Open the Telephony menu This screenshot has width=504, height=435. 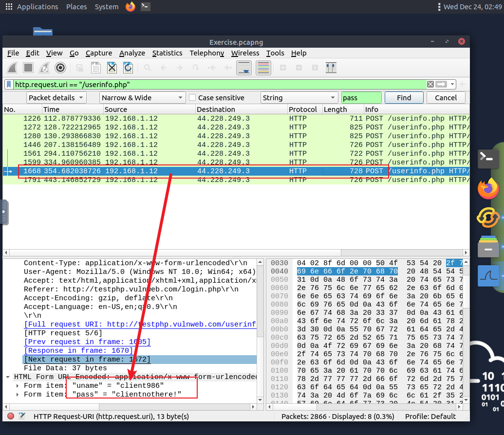point(206,53)
